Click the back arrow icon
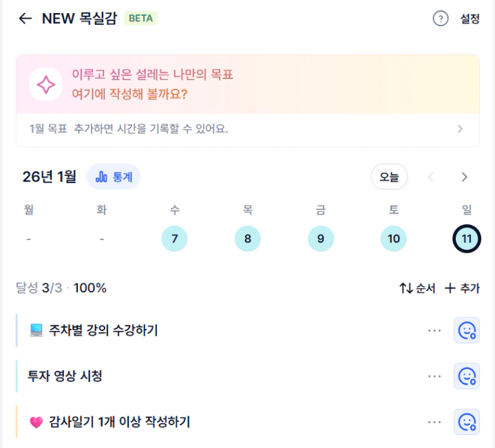This screenshot has height=448, width=495. [25, 19]
